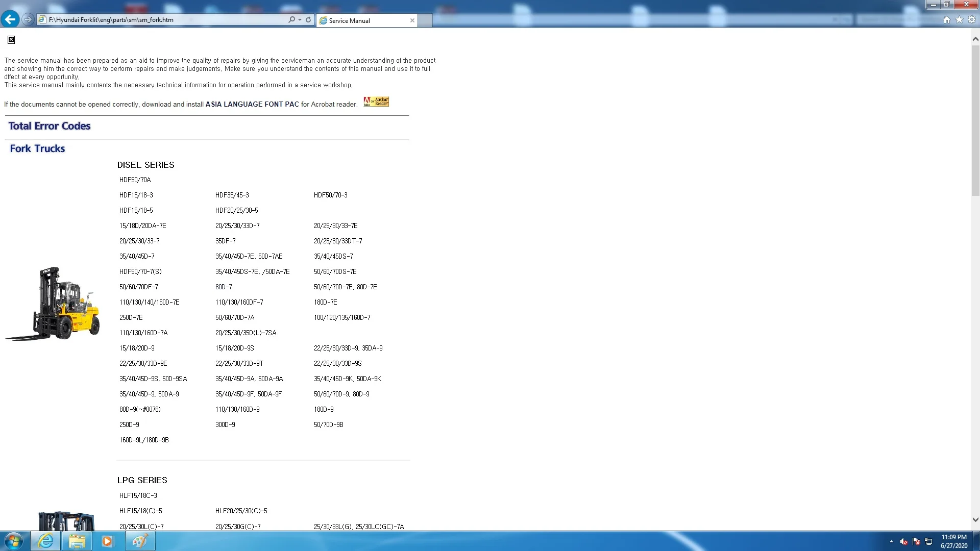Open the 35DF-7 manual link
This screenshot has height=551, width=980.
[226, 241]
